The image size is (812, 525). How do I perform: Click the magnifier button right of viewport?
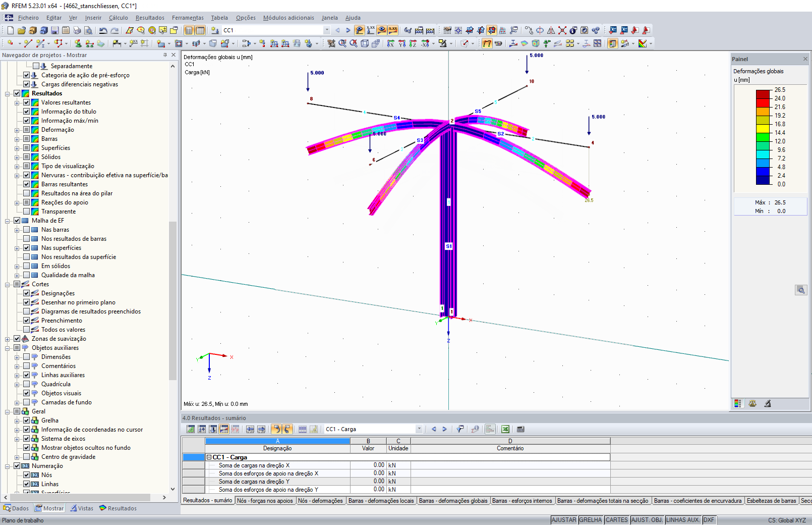801,290
